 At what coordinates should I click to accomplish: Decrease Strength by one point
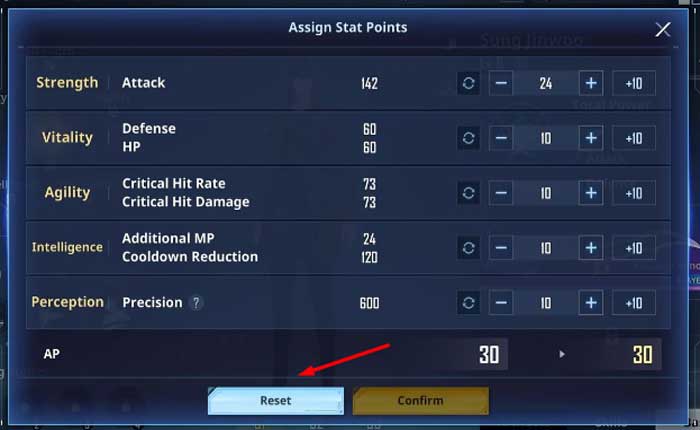click(x=501, y=83)
